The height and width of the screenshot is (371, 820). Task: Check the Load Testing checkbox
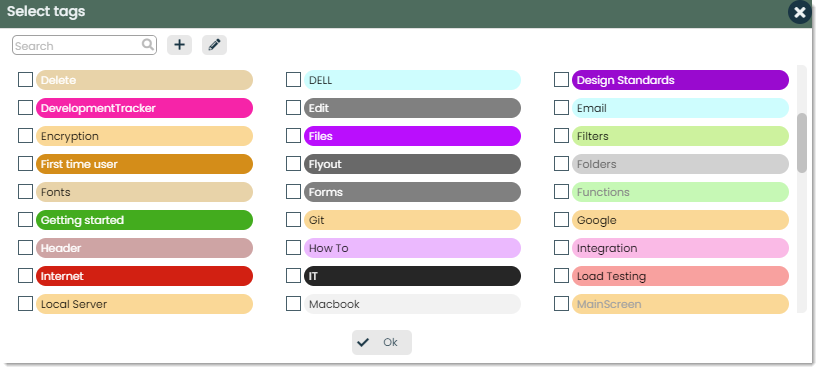point(561,276)
